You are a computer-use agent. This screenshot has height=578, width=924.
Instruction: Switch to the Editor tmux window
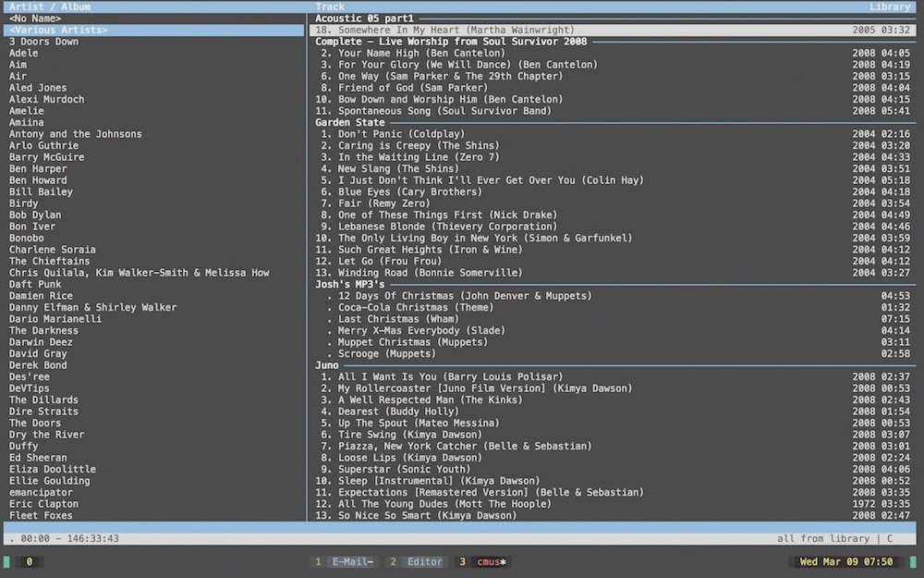pyautogui.click(x=417, y=562)
